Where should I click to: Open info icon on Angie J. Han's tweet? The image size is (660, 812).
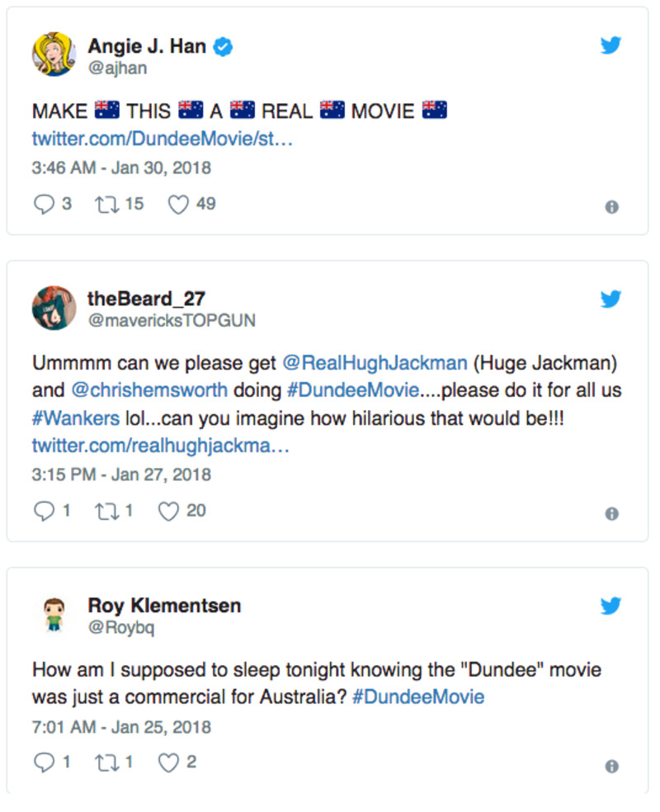(611, 207)
